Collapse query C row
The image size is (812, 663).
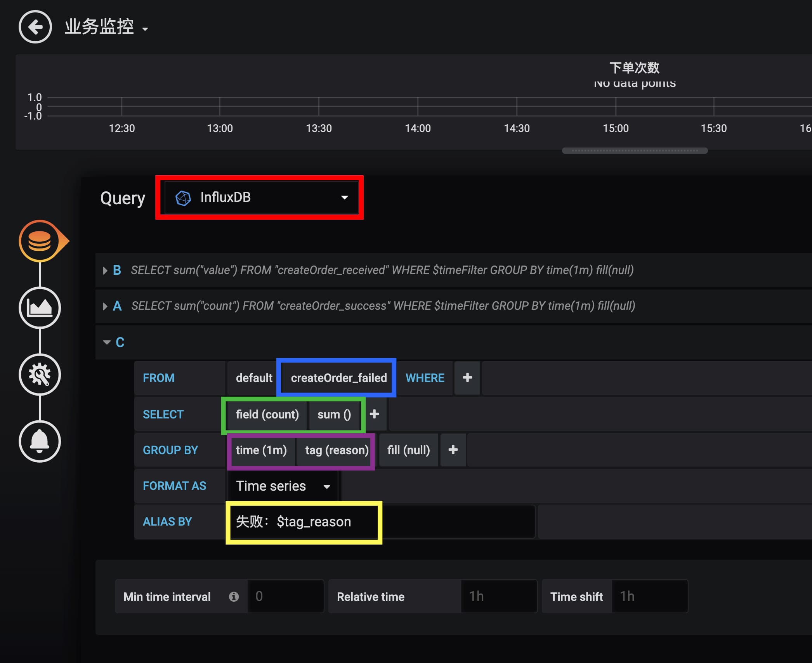(x=107, y=342)
